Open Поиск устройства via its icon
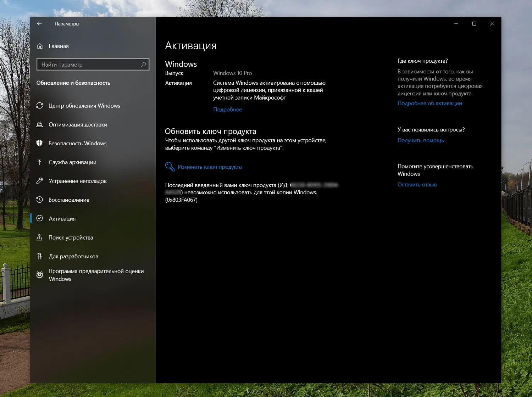Image resolution: width=532 pixels, height=397 pixels. (x=40, y=237)
